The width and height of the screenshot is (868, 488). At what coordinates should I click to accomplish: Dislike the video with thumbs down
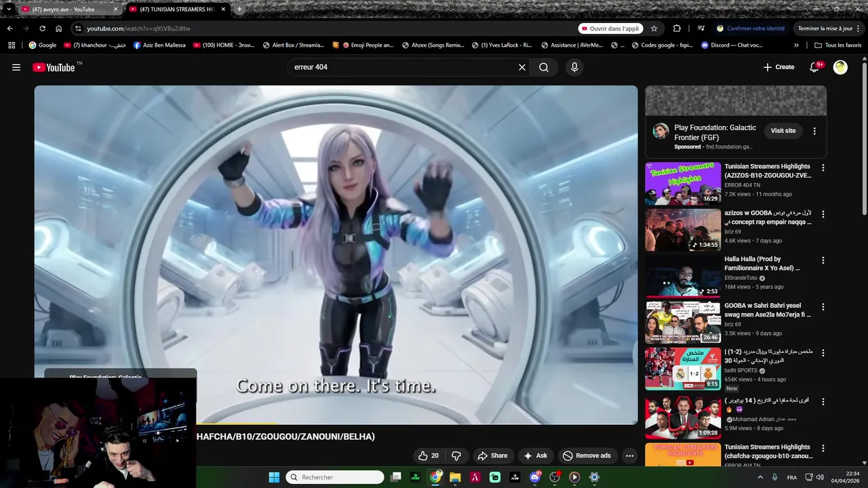(456, 455)
